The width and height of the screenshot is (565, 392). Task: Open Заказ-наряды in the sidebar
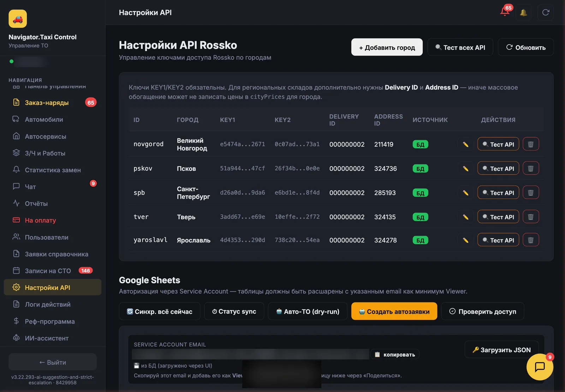(53, 103)
